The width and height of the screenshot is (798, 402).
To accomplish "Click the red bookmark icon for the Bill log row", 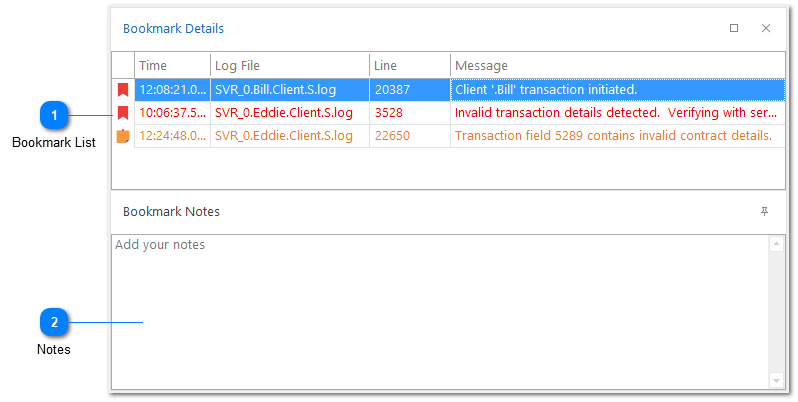I will 123,90.
